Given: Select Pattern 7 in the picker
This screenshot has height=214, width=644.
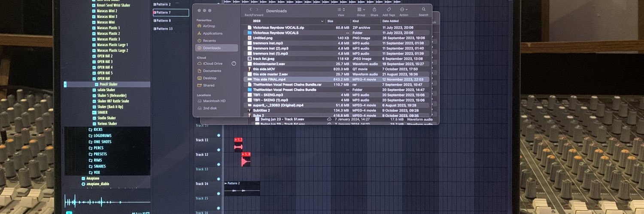Looking at the screenshot, I should click(171, 12).
